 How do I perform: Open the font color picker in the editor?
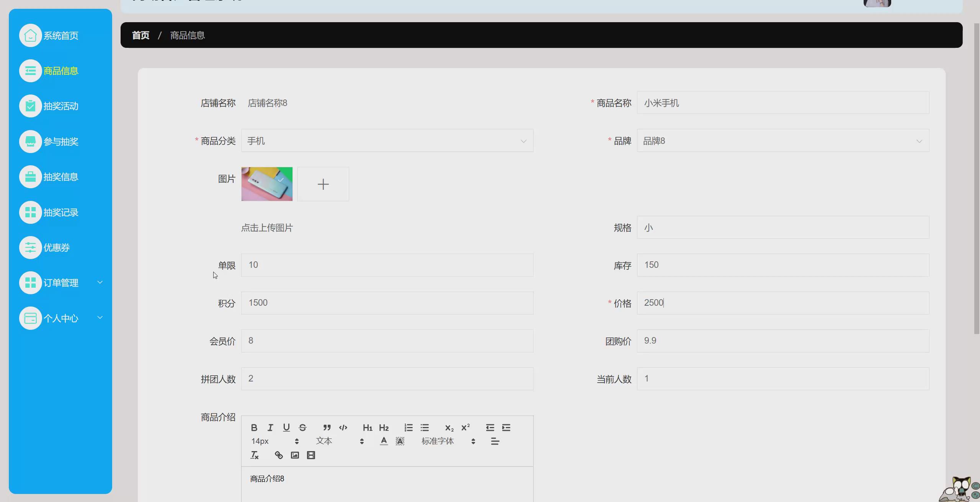click(x=384, y=441)
